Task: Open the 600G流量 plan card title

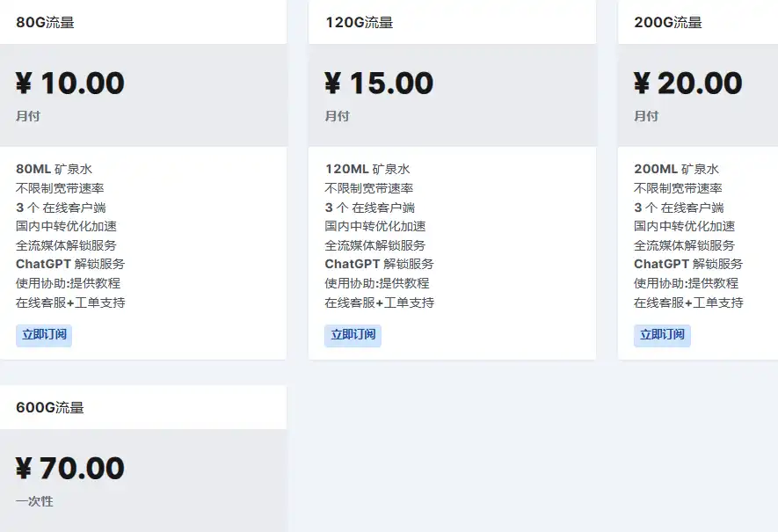Action: pyautogui.click(x=50, y=408)
